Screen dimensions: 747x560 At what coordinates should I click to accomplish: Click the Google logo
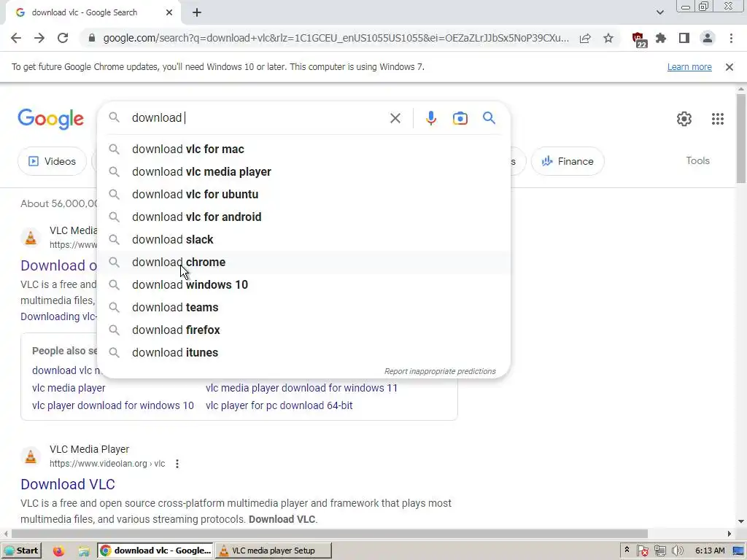[50, 119]
